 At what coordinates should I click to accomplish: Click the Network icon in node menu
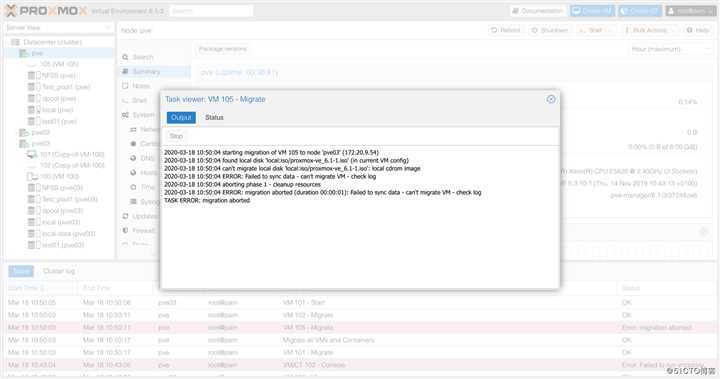tap(133, 130)
